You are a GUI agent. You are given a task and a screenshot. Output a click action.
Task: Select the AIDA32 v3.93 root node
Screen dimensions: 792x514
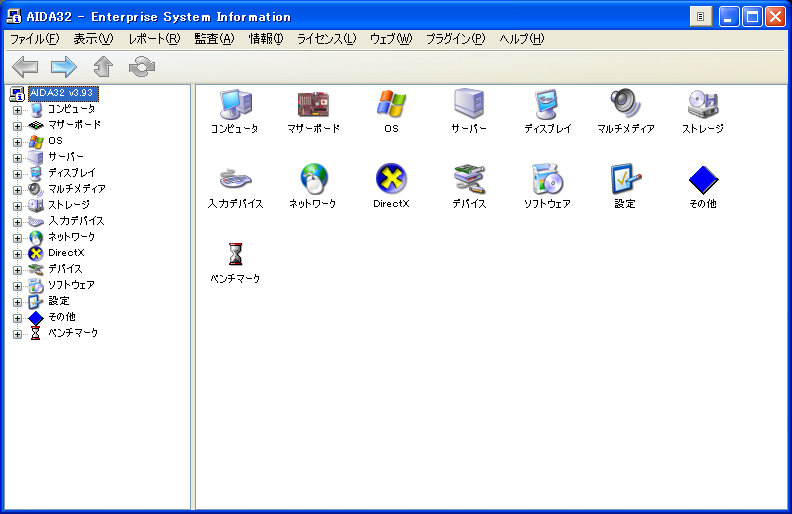point(60,93)
